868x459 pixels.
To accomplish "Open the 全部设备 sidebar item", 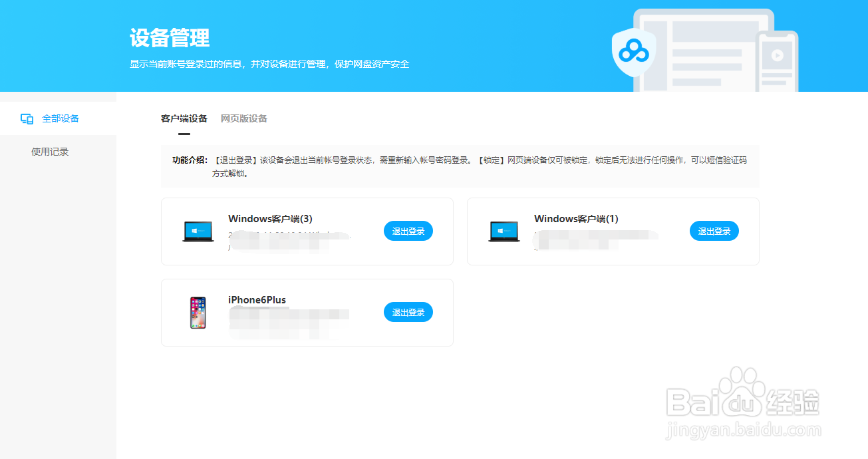I will coord(58,118).
